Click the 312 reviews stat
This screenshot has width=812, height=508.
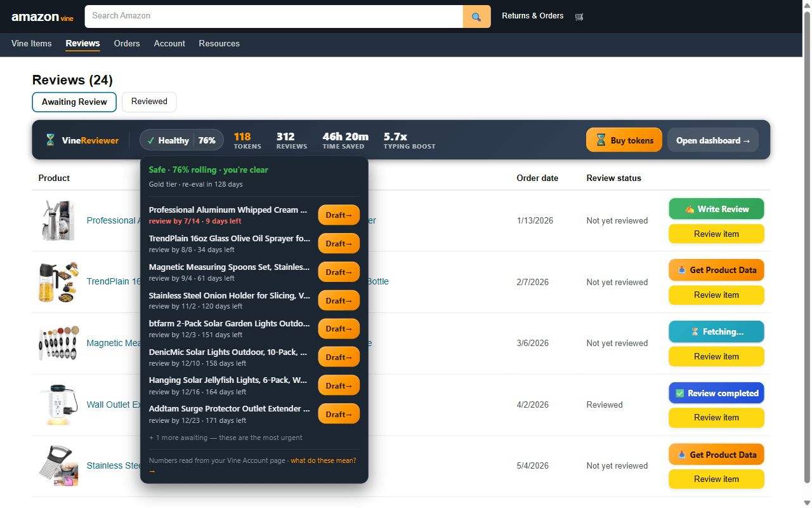point(292,140)
